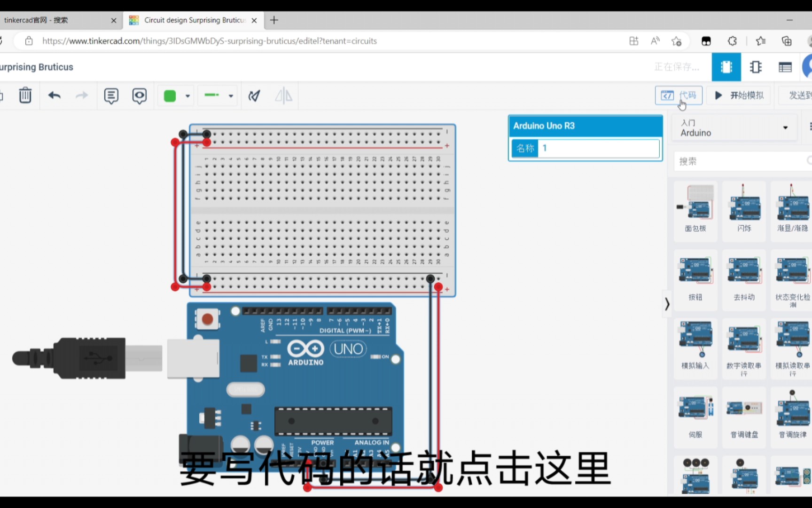Select the 伺服 servo starter

tap(695, 417)
